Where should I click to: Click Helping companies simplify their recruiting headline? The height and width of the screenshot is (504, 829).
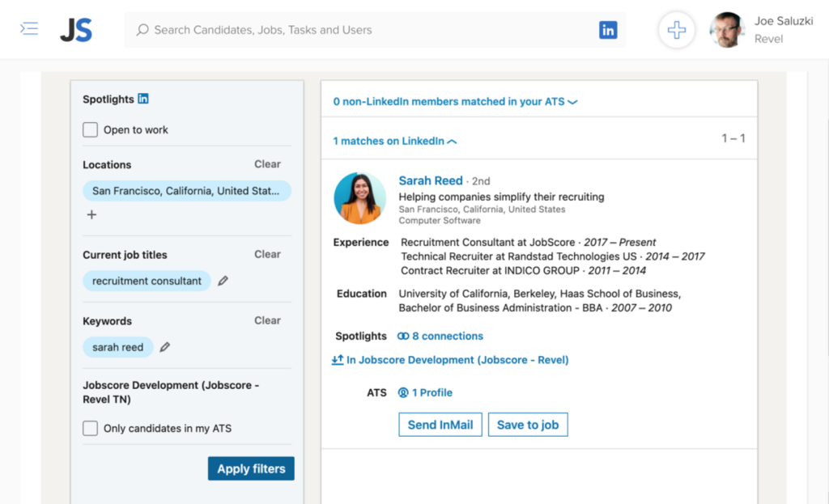(501, 197)
